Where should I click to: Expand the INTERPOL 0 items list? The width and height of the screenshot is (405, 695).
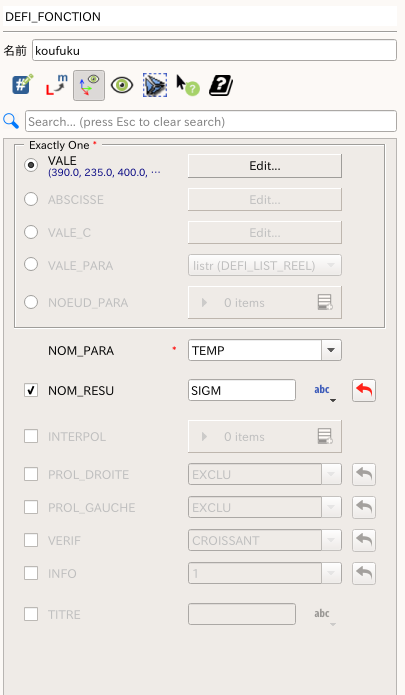[265, 437]
